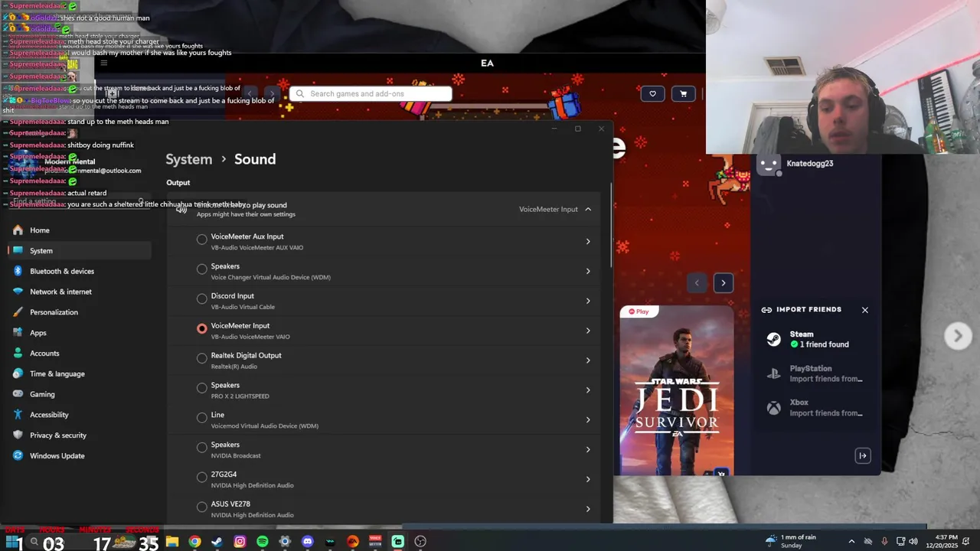This screenshot has height=551, width=980.
Task: Open Speakers NVIDIA Broadcast properties chevron
Action: coord(588,449)
